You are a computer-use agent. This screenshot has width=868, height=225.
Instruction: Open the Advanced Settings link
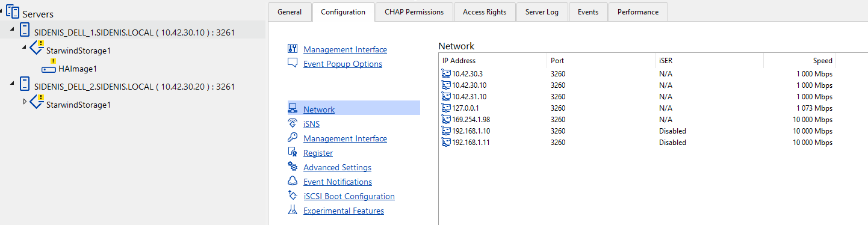[337, 167]
